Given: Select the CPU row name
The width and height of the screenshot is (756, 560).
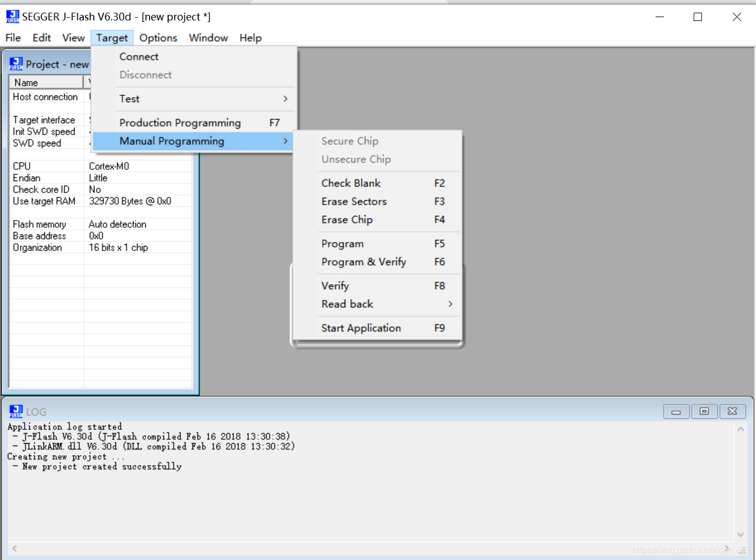Looking at the screenshot, I should click(22, 166).
